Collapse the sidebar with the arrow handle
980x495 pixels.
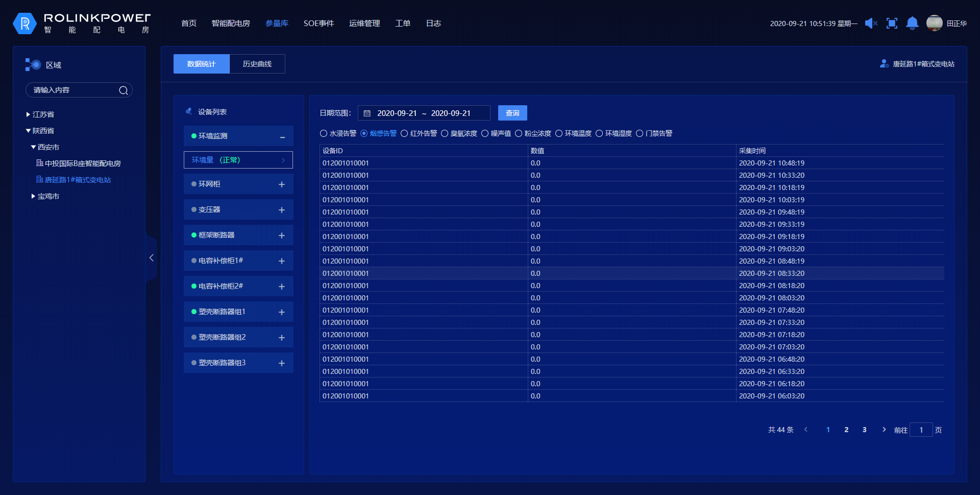(x=151, y=258)
